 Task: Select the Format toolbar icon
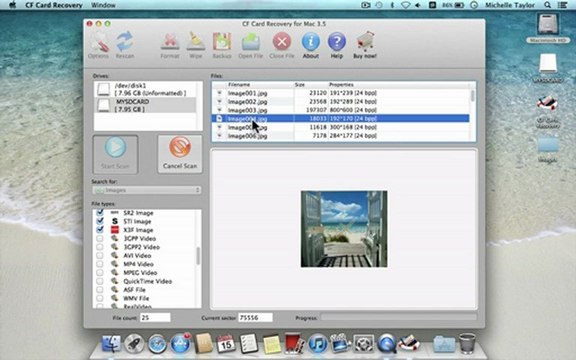pyautogui.click(x=170, y=45)
